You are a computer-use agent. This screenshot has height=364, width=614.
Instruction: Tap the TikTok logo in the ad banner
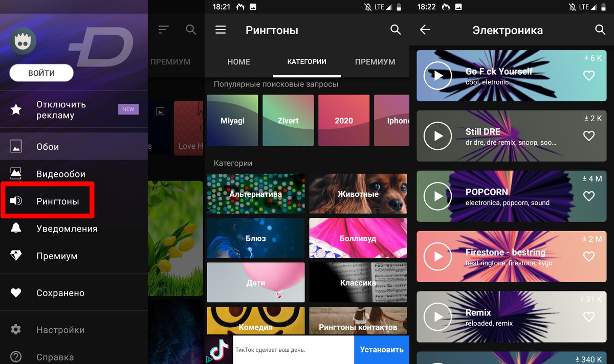point(219,350)
